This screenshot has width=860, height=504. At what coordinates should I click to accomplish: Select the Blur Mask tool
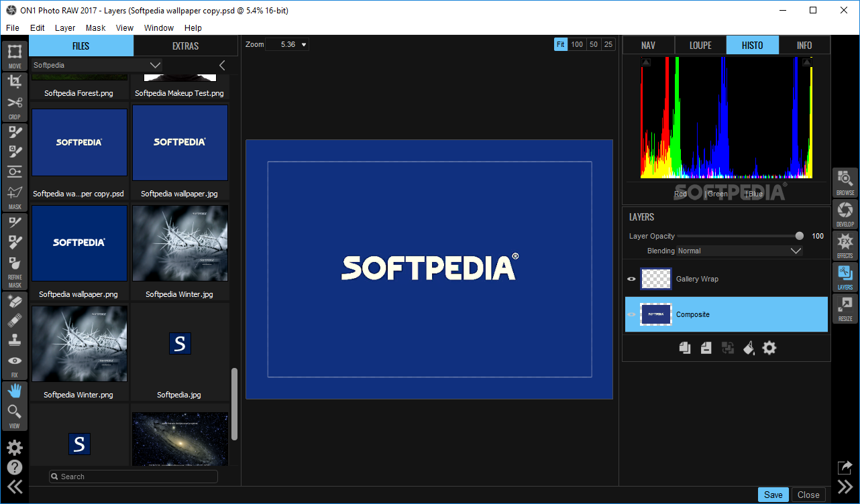pos(15,263)
